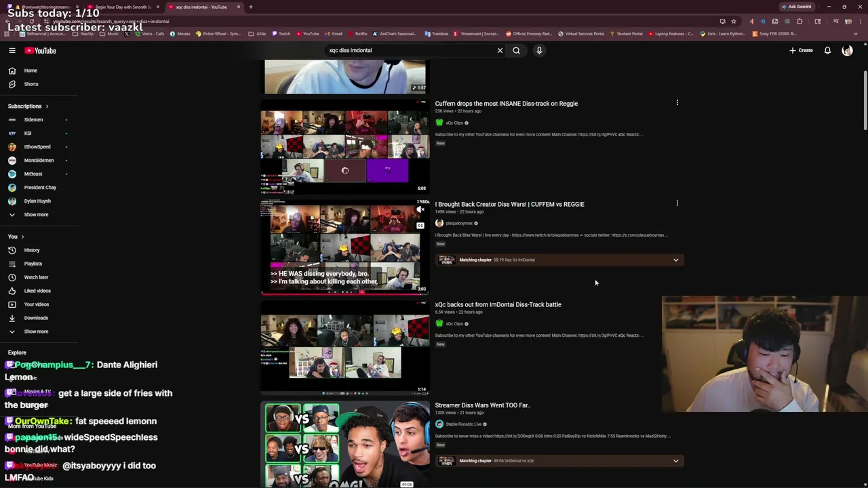Expand the Subscriptions section
868x488 pixels.
[x=28, y=106]
